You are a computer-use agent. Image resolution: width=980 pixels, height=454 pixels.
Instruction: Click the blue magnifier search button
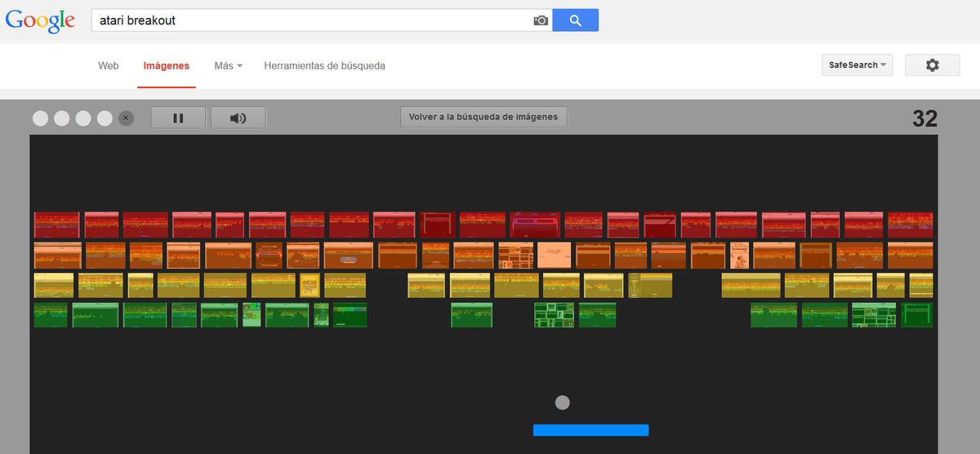click(x=576, y=20)
